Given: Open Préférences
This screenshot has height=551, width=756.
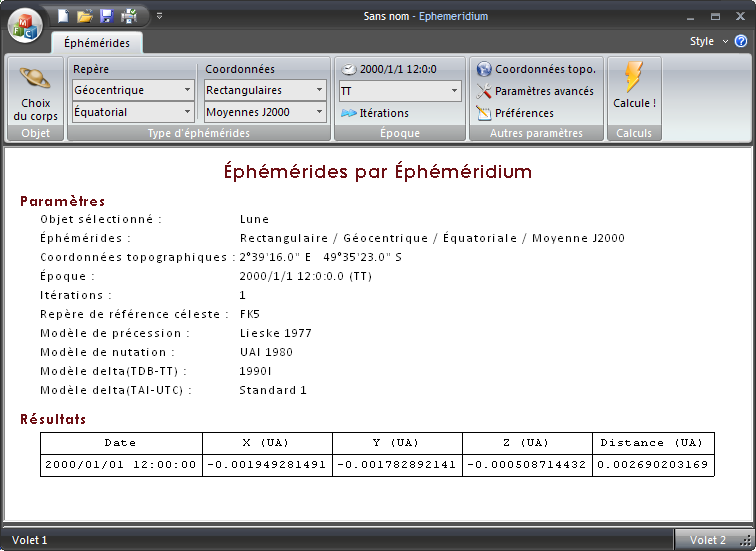Looking at the screenshot, I should point(515,113).
